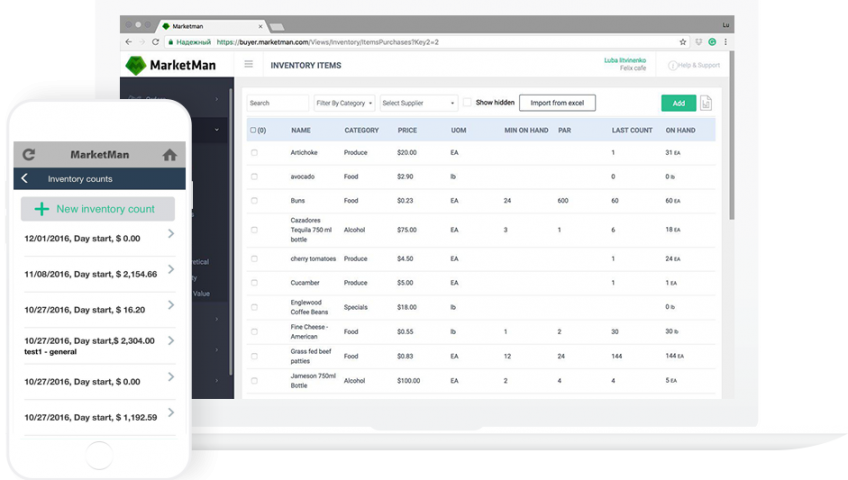
Task: Check the Buns row checkbox
Action: tap(254, 201)
